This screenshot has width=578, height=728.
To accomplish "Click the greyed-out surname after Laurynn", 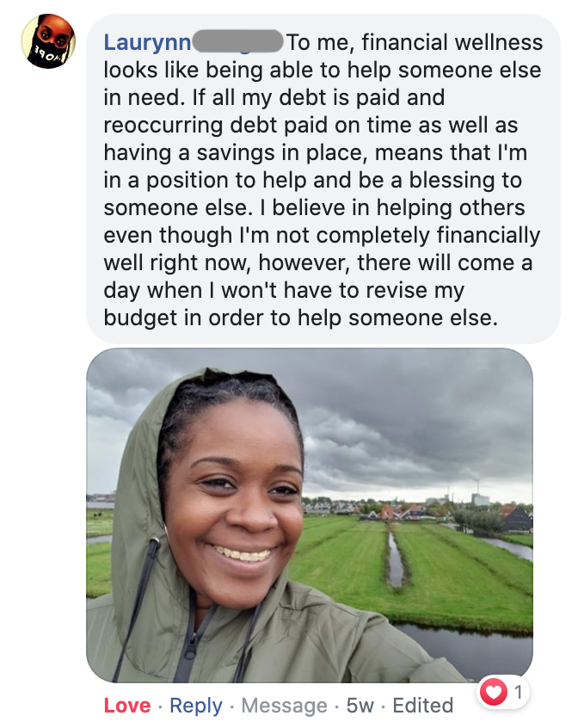I will [x=237, y=41].
